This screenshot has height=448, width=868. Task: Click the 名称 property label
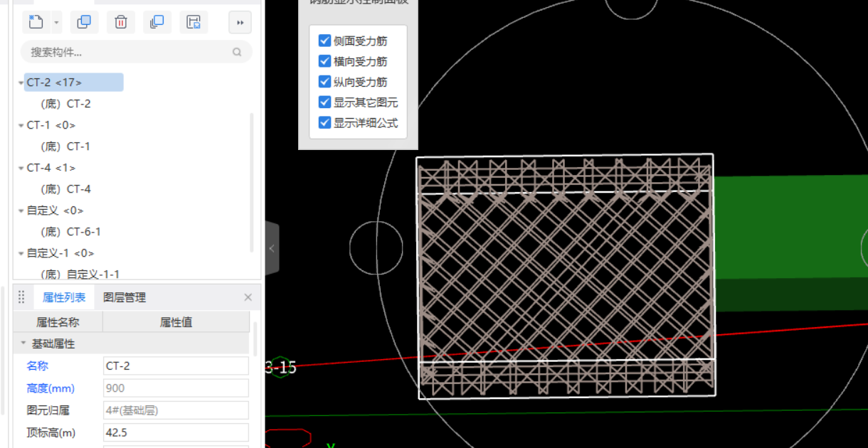[38, 366]
